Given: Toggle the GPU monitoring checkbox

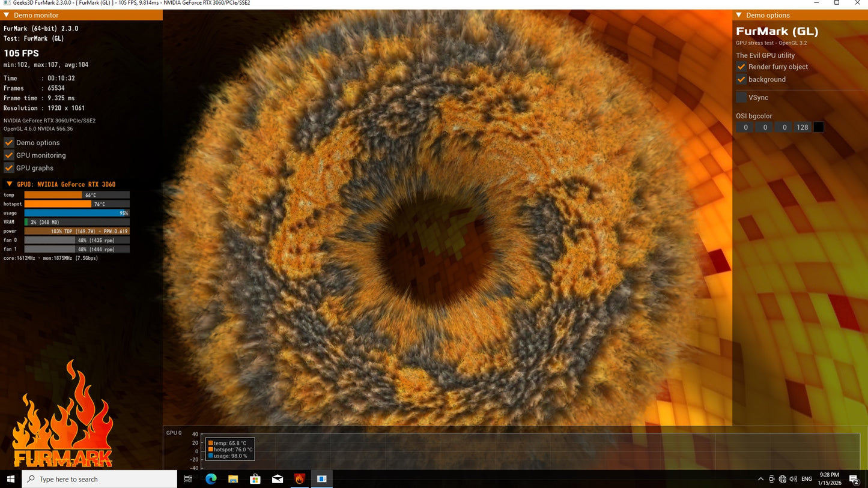Looking at the screenshot, I should coord(9,155).
